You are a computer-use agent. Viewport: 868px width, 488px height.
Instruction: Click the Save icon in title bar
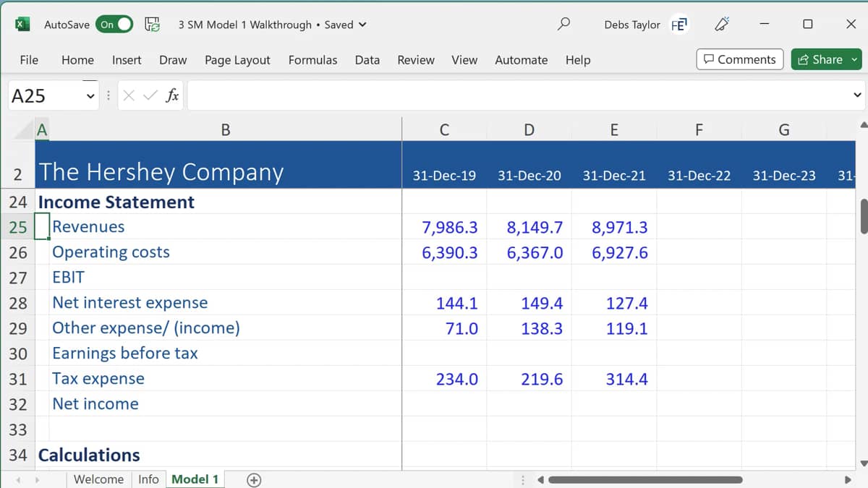(153, 25)
